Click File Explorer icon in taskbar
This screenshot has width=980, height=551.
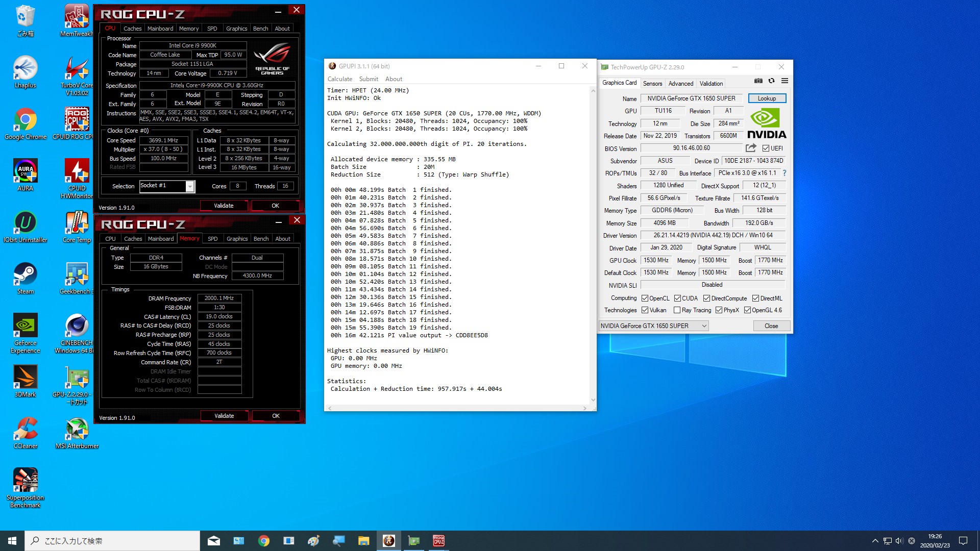tap(363, 541)
